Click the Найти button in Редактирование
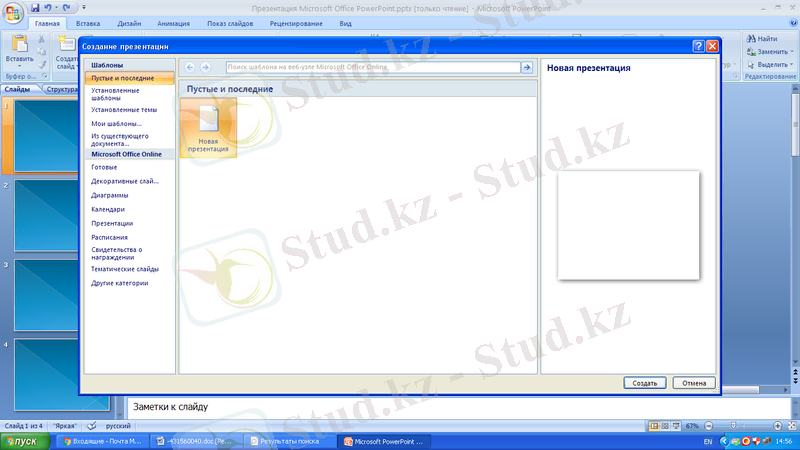800x450 pixels. coord(762,39)
